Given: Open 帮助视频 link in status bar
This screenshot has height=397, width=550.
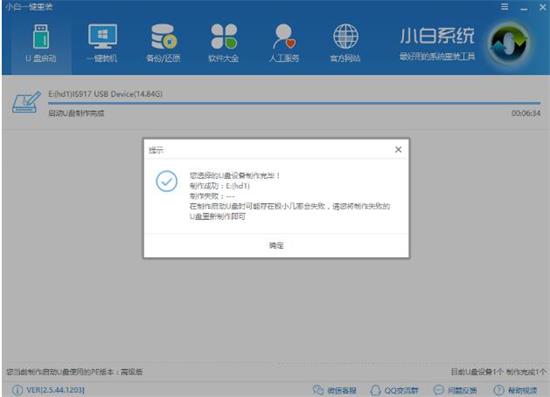Looking at the screenshot, I should pos(515,390).
